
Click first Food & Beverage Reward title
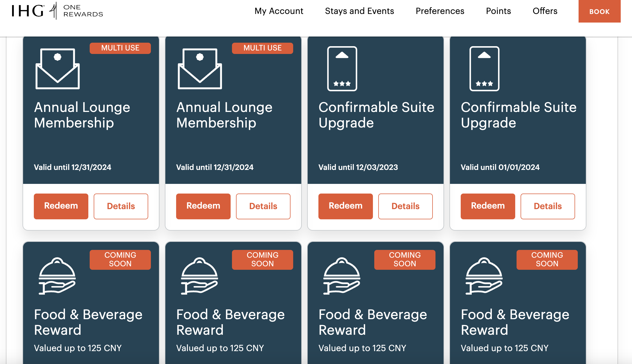click(88, 322)
